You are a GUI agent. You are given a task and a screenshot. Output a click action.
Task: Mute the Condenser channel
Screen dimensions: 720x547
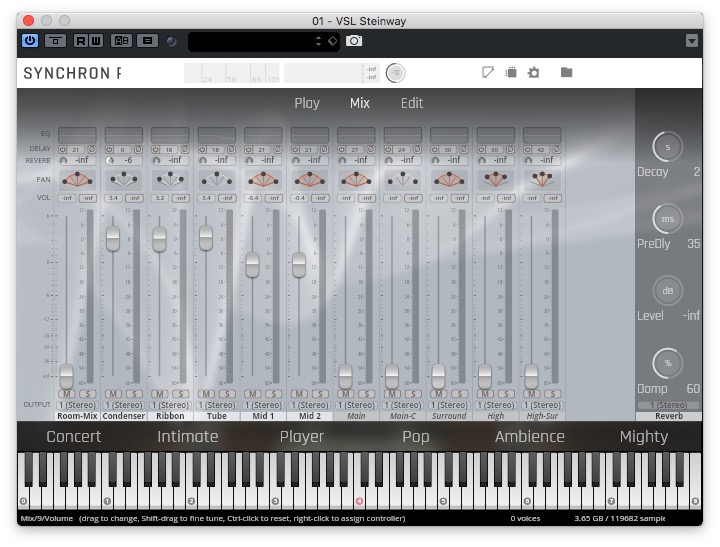click(113, 394)
